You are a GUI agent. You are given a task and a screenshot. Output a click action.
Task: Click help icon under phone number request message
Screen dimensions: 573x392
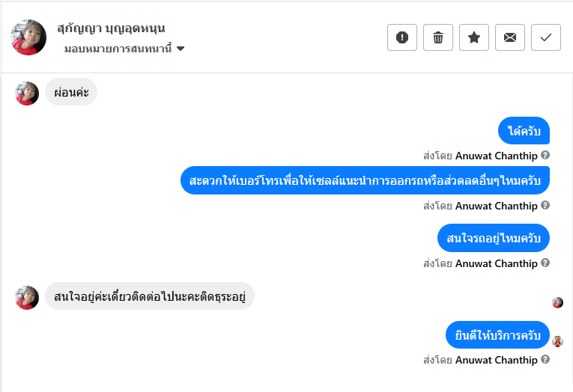click(x=545, y=205)
